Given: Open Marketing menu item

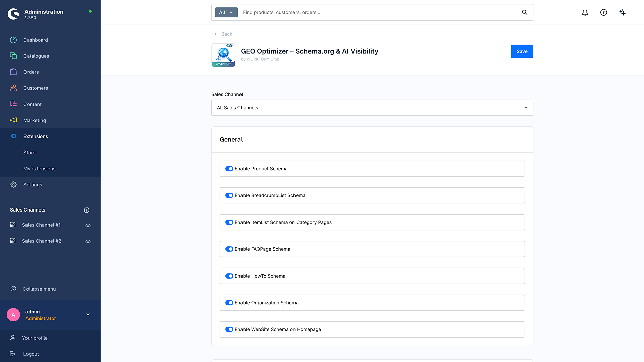Looking at the screenshot, I should click(x=35, y=120).
